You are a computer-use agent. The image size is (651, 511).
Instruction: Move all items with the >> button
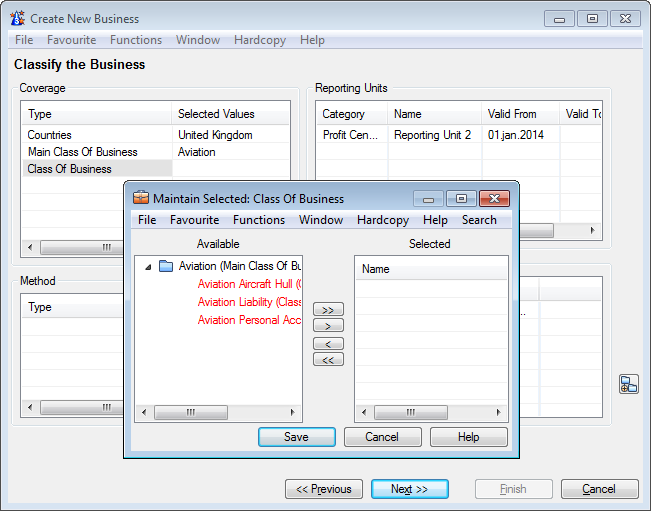(328, 309)
